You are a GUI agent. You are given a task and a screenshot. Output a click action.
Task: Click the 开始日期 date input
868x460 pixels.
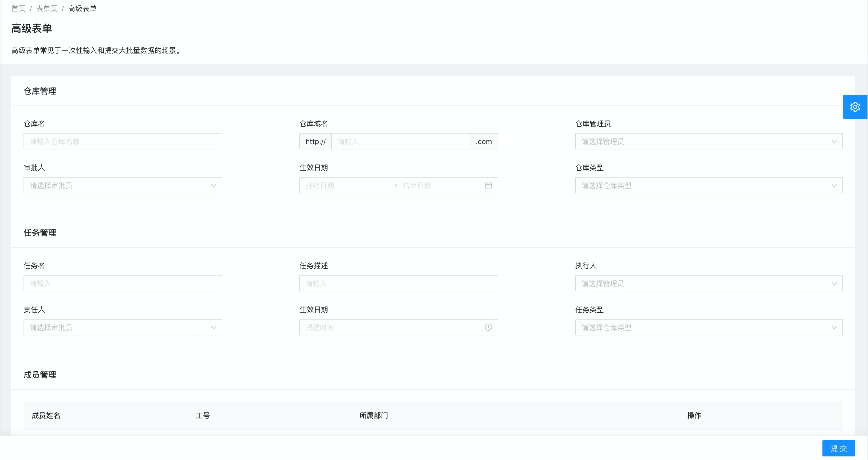[344, 185]
